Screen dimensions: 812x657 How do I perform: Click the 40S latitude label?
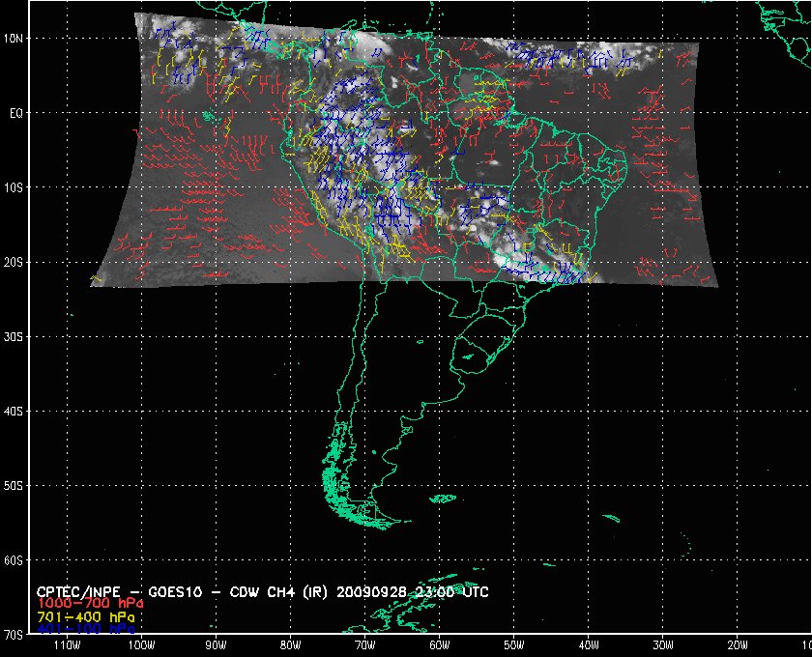[13, 411]
